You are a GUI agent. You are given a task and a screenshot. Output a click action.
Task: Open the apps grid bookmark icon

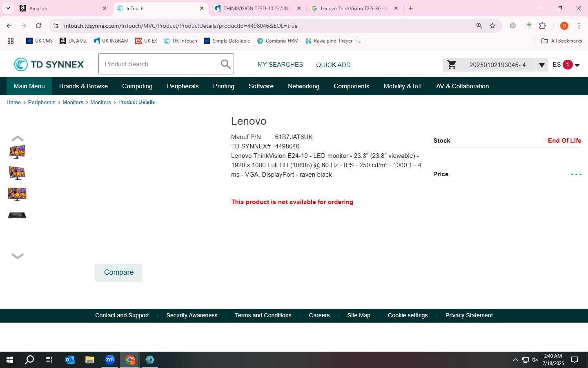pos(11,41)
